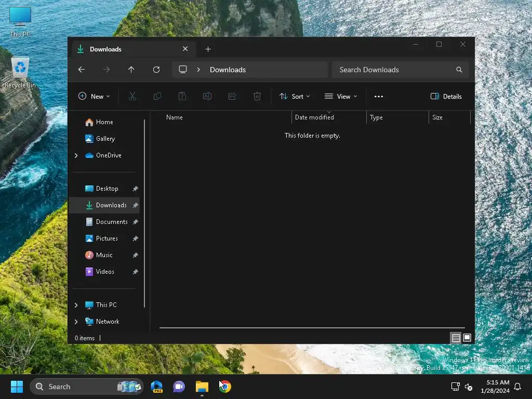
Task: Click the Downloads breadcrumb in address bar
Action: [x=228, y=70]
